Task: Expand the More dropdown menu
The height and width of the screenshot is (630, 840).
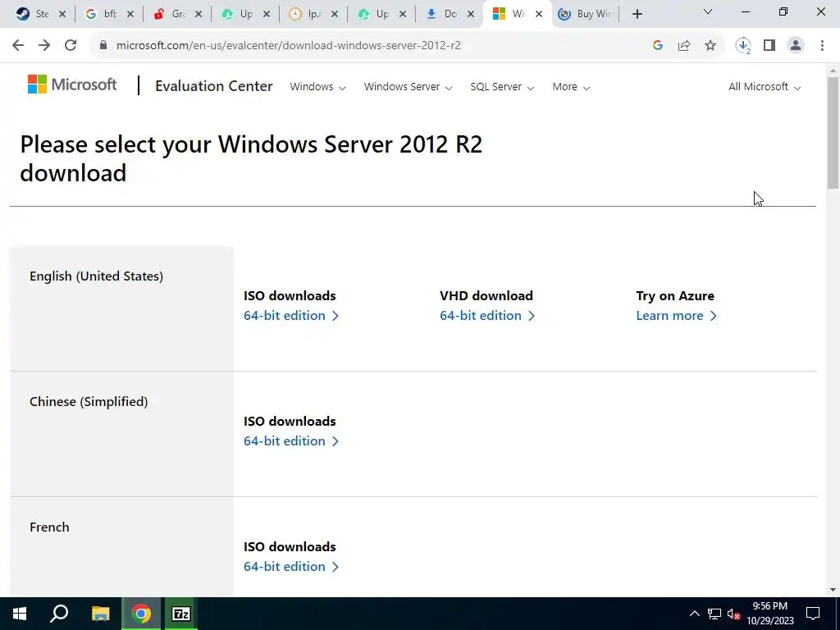Action: [x=571, y=87]
